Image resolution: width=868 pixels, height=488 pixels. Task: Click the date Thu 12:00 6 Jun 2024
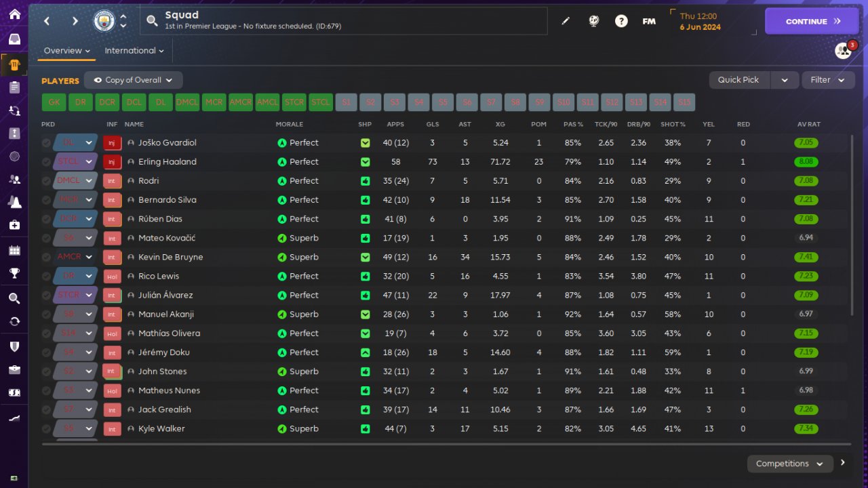pyautogui.click(x=701, y=22)
